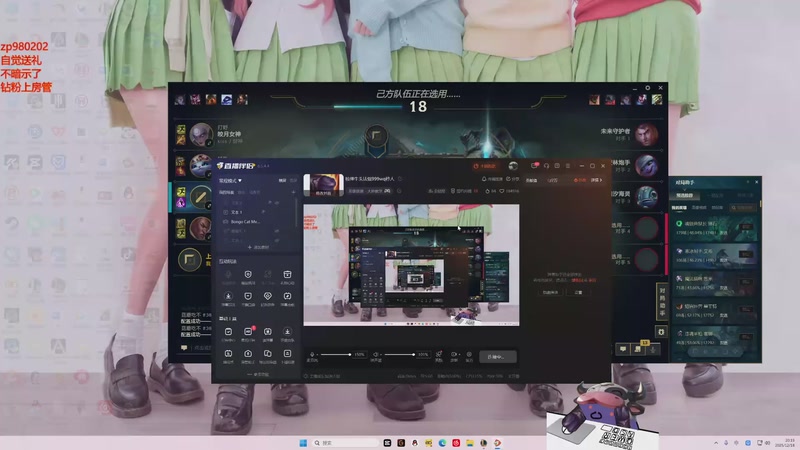
Task: Select the 文本 1 source row
Action: coord(255,212)
